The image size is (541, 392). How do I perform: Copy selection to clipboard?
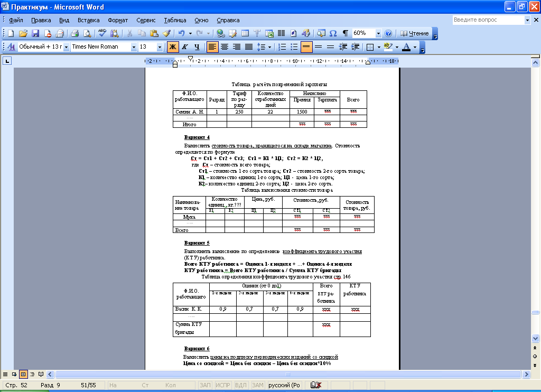tap(142, 33)
